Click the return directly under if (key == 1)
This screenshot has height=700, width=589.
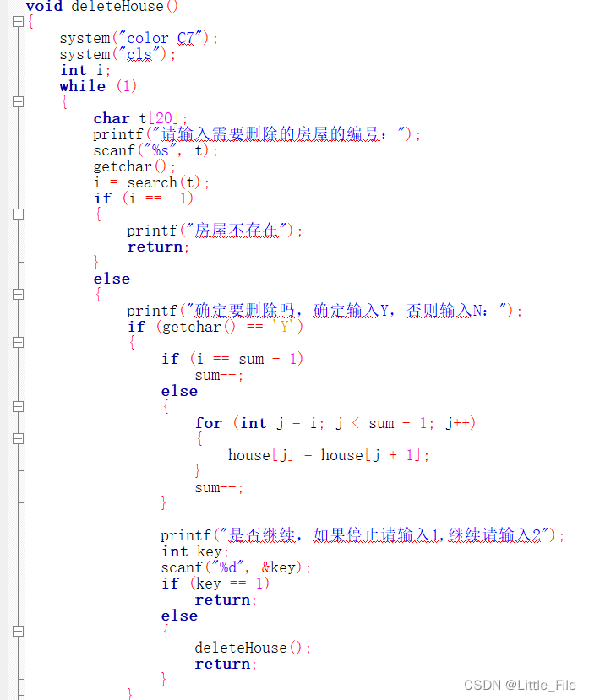click(x=226, y=600)
